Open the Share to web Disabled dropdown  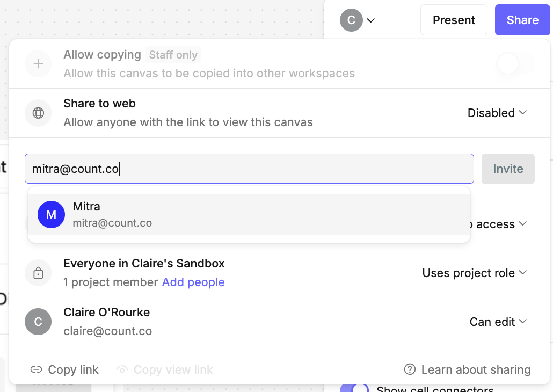pyautogui.click(x=497, y=113)
